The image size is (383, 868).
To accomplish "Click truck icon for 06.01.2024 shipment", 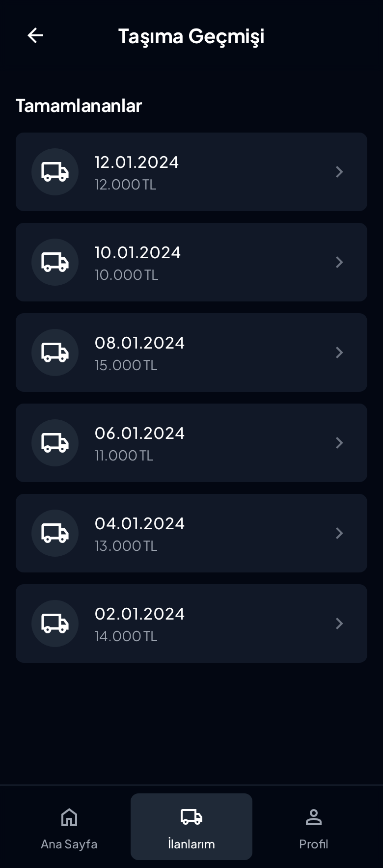I will 55,443.
